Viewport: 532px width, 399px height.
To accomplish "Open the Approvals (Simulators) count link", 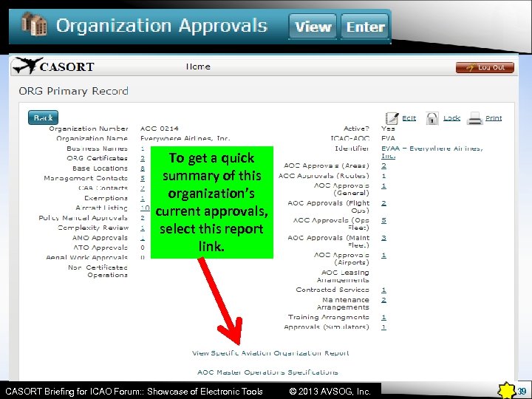I will point(383,327).
